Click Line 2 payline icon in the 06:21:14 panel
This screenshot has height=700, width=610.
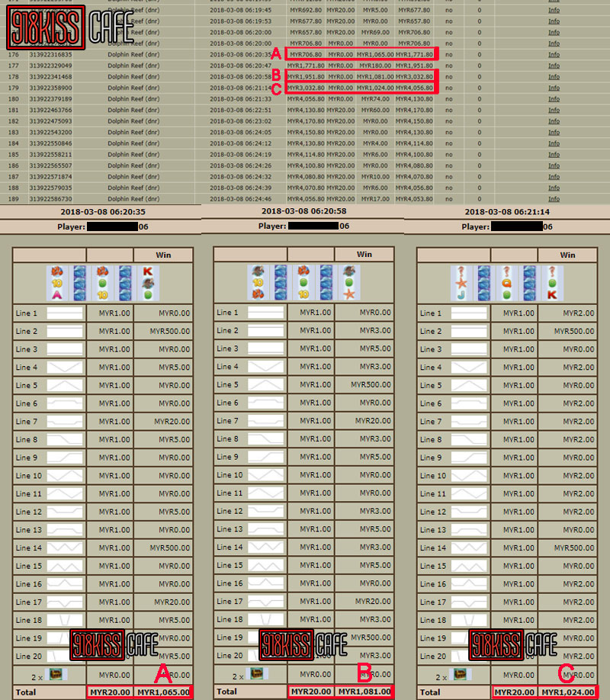pos(467,332)
